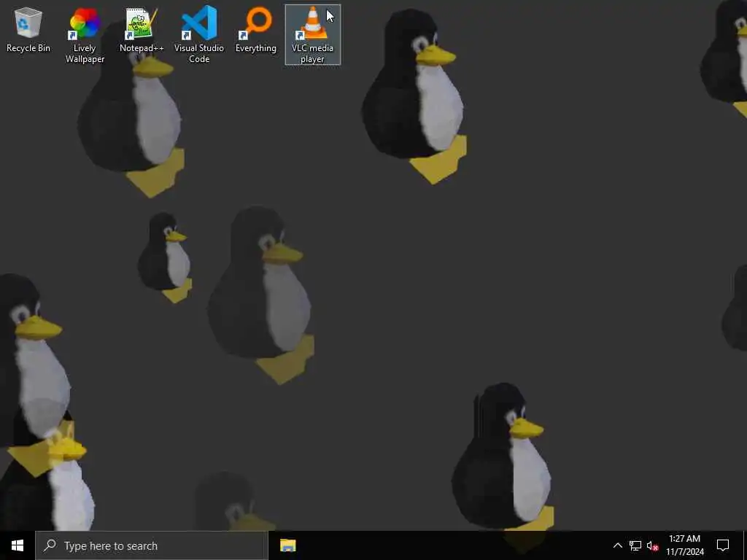Select the Visual Studio Code shortcut

point(198,36)
